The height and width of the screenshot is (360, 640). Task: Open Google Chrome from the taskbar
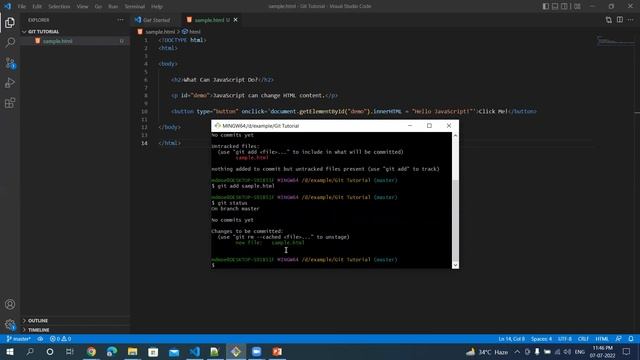click(91, 352)
